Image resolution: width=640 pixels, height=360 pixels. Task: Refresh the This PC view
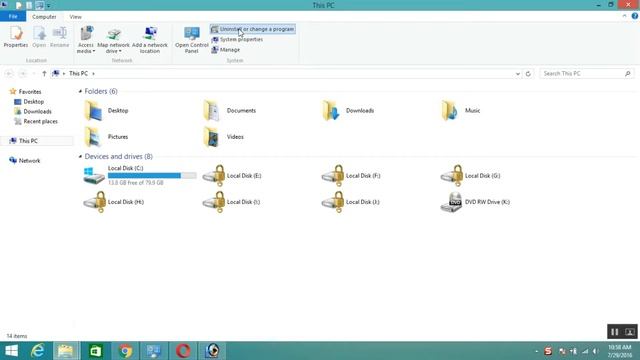pos(528,73)
